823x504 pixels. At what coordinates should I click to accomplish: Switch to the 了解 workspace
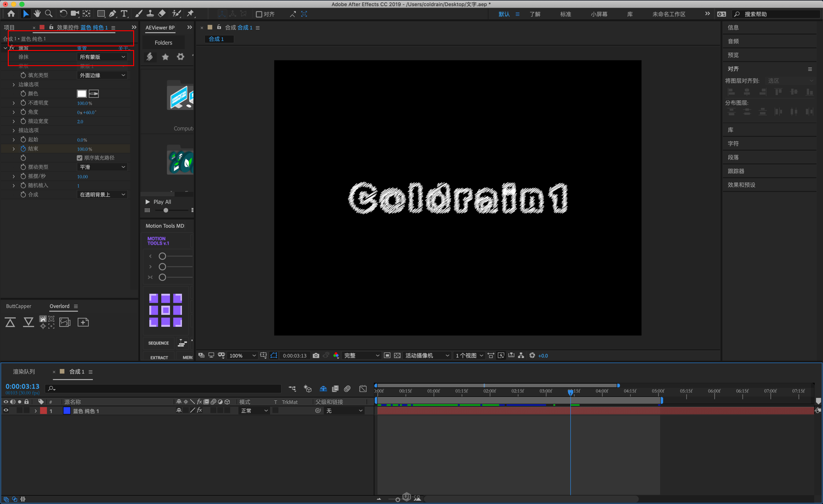click(535, 14)
